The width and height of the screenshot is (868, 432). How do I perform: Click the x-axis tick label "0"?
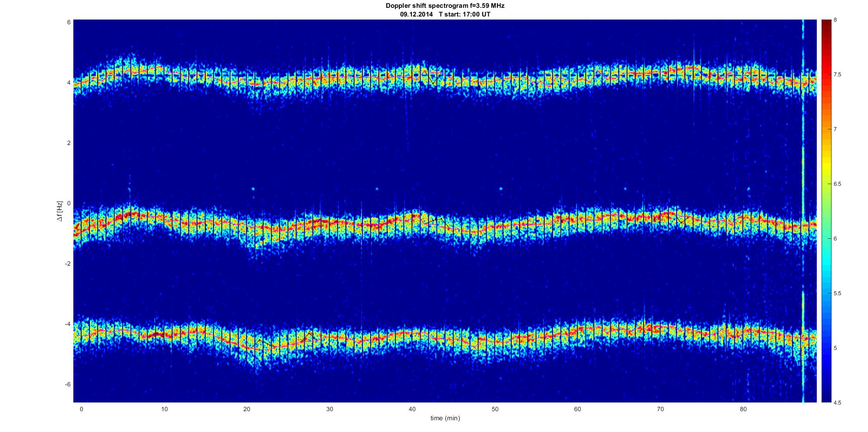(81, 409)
